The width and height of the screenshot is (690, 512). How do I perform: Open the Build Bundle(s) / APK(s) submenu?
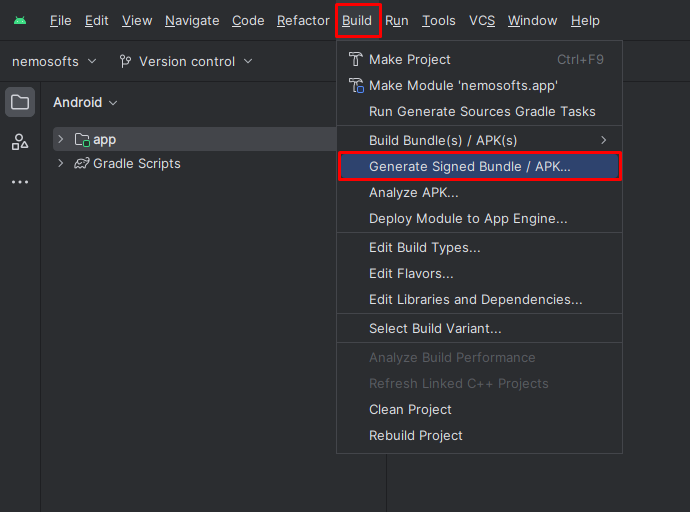pos(479,140)
